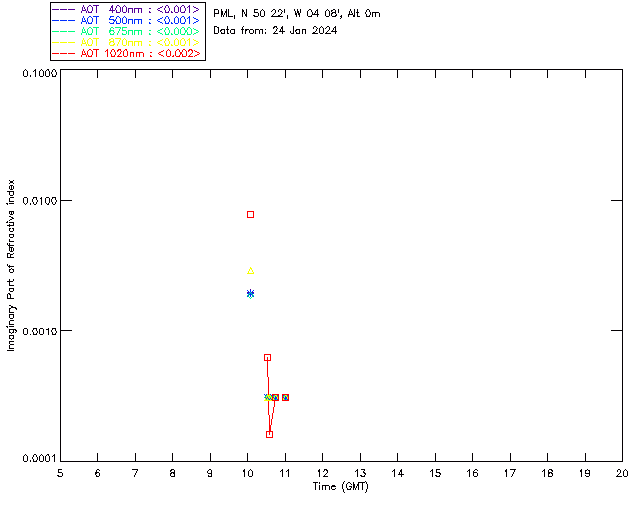Click the blue asterisk marker near 0.002
The image size is (640, 512).
[x=251, y=293]
